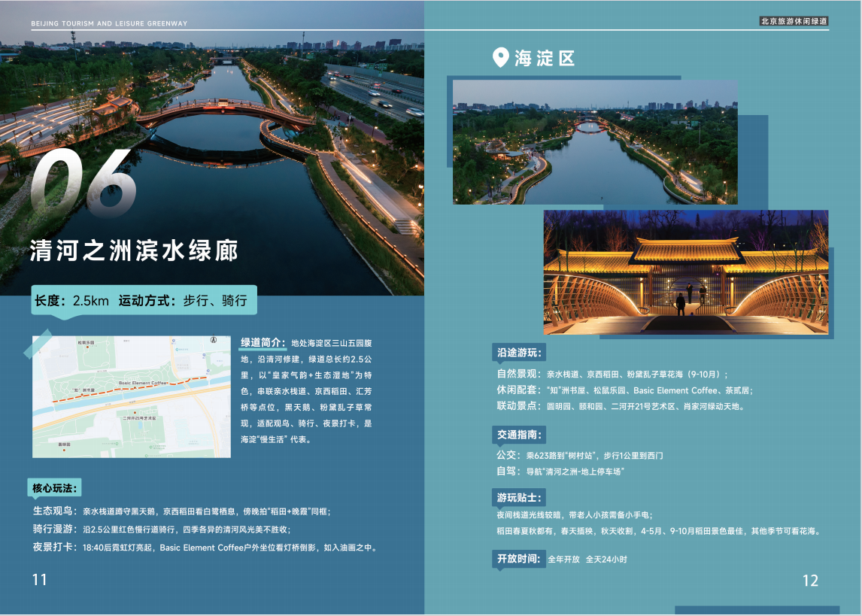The height and width of the screenshot is (616, 862).
Task: Click the location pin beside 海淀区
Action: point(500,58)
